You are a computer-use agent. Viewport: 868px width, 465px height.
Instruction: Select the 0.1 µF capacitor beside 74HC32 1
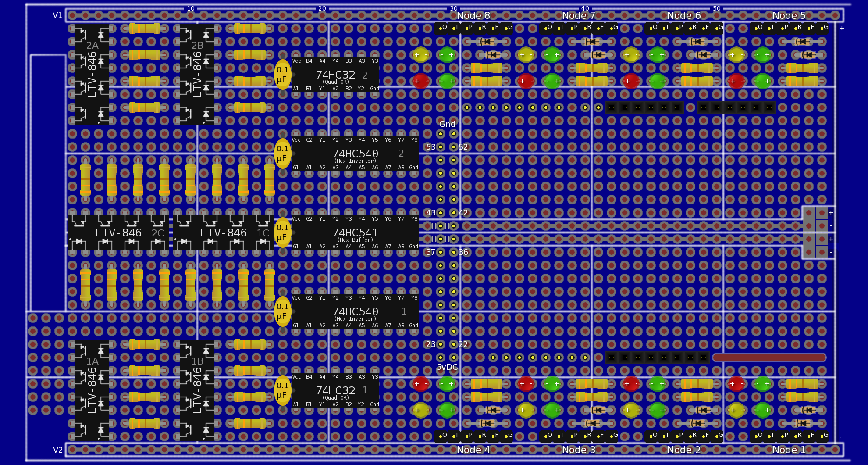coord(283,390)
